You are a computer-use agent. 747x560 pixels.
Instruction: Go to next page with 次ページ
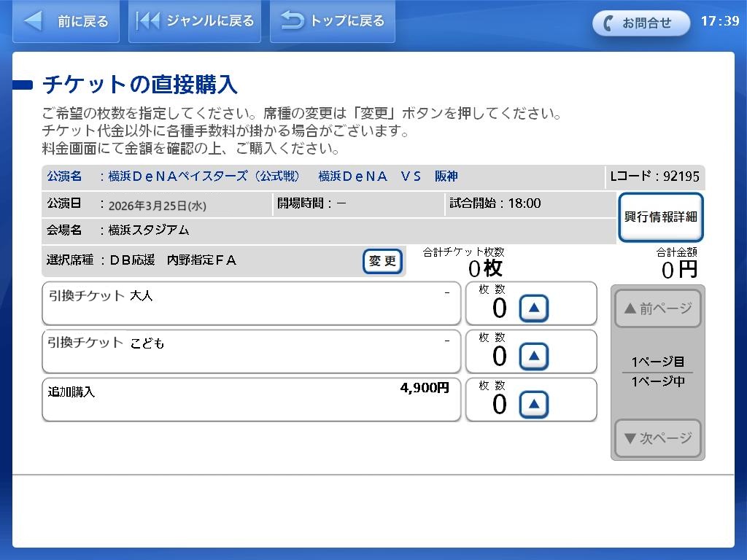click(x=657, y=438)
